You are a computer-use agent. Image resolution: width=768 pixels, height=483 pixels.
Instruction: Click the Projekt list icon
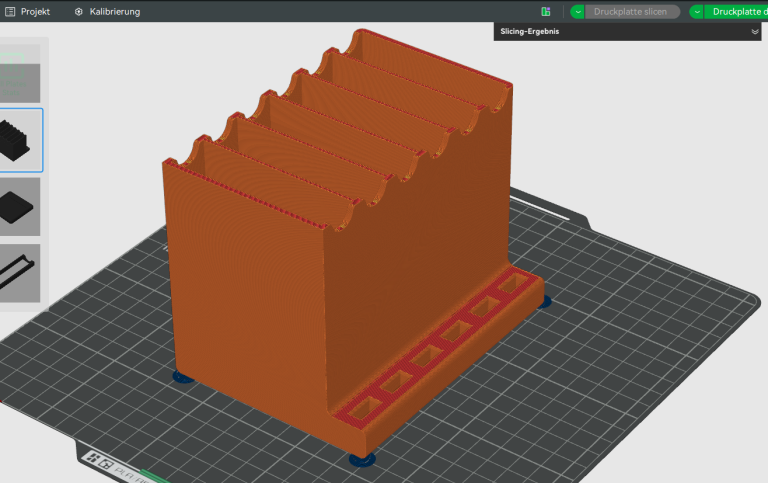9,11
